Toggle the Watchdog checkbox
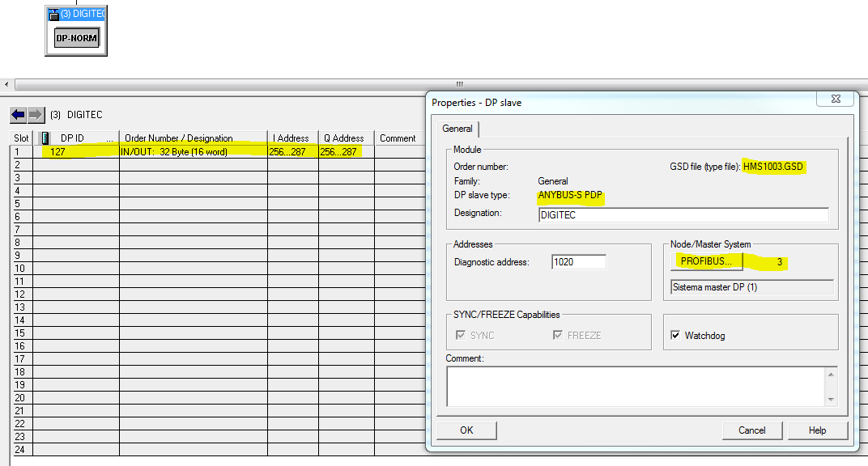The image size is (868, 466). [676, 335]
